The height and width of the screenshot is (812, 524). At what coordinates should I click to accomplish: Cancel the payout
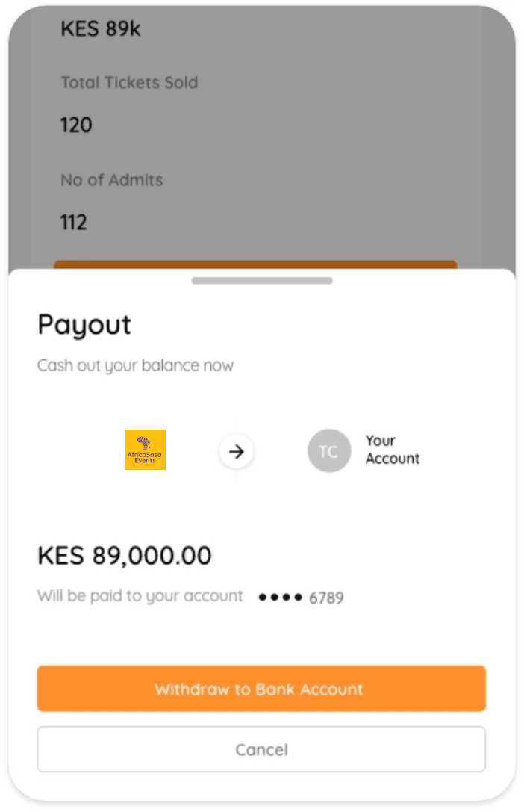point(261,749)
